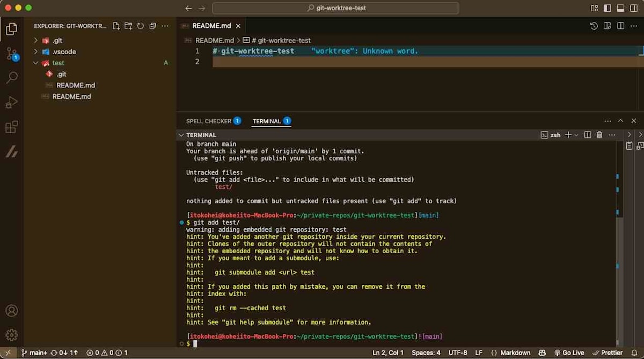Create a new file in Explorer
Screen dimensions: 644x359
pos(116,26)
